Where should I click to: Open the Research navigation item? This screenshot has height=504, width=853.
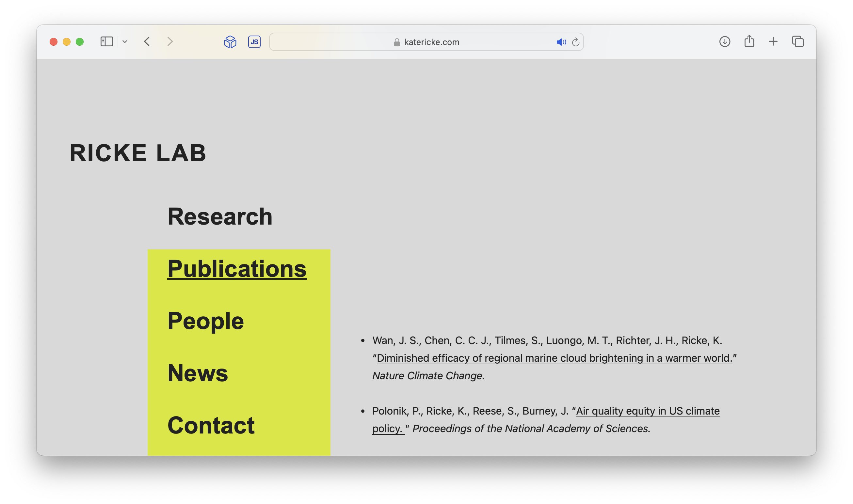220,216
